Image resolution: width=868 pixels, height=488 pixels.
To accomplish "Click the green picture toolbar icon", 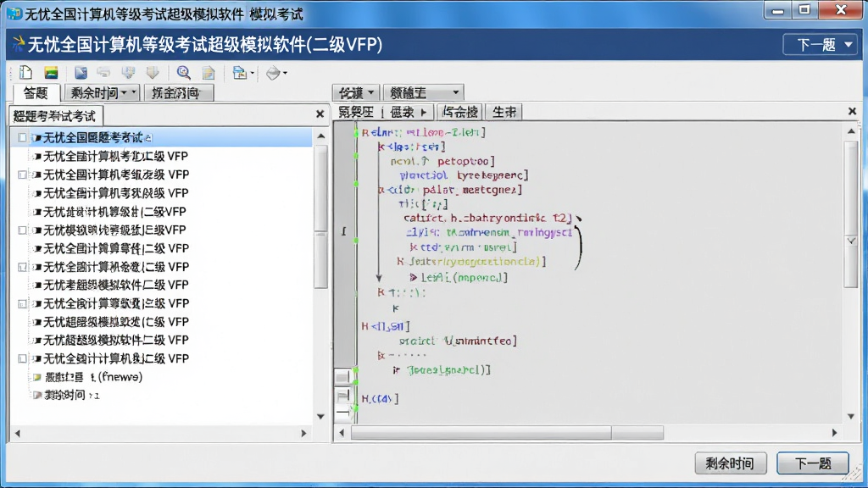I will pyautogui.click(x=51, y=73).
